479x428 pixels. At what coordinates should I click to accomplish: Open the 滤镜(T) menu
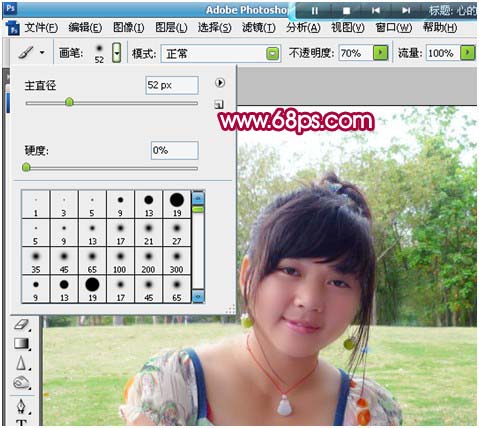(259, 27)
